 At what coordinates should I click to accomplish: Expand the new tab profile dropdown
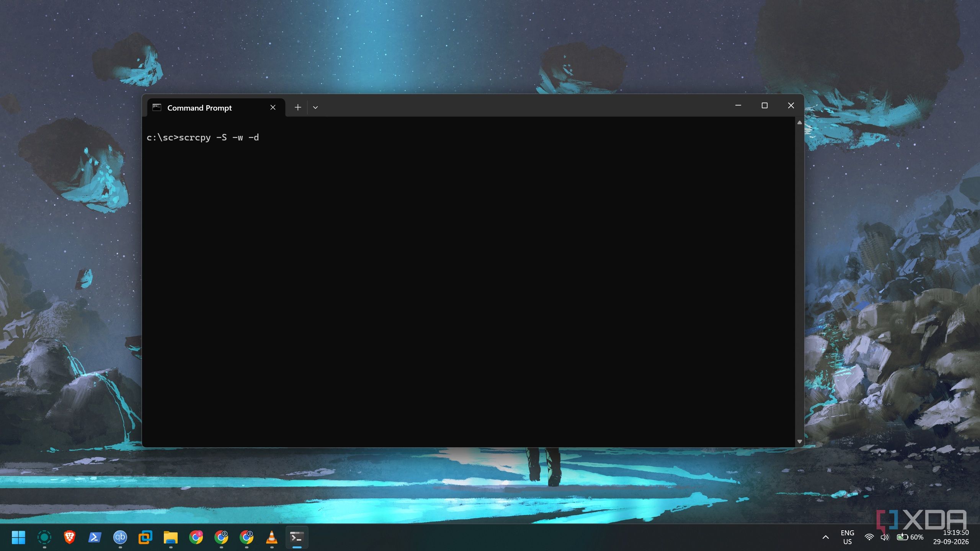coord(315,108)
